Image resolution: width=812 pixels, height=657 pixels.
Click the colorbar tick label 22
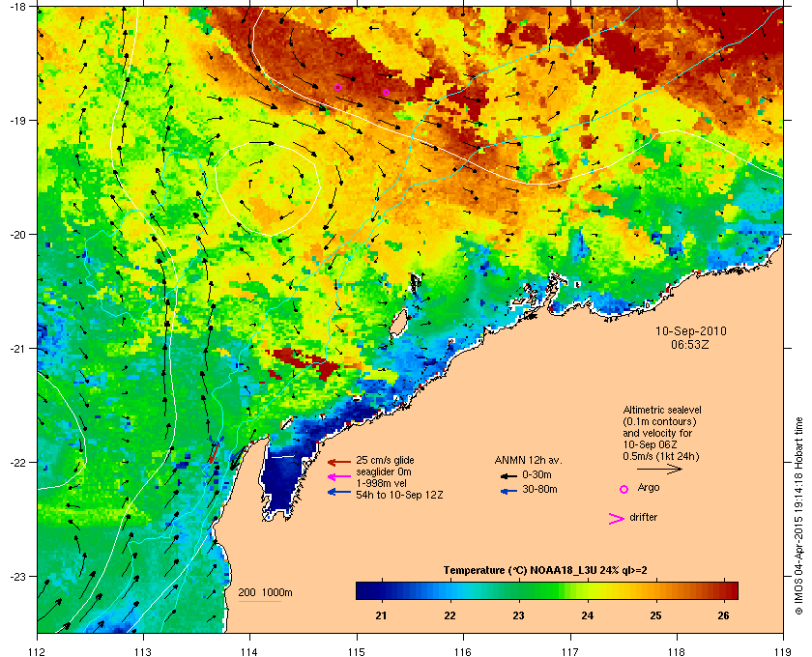tap(450, 615)
